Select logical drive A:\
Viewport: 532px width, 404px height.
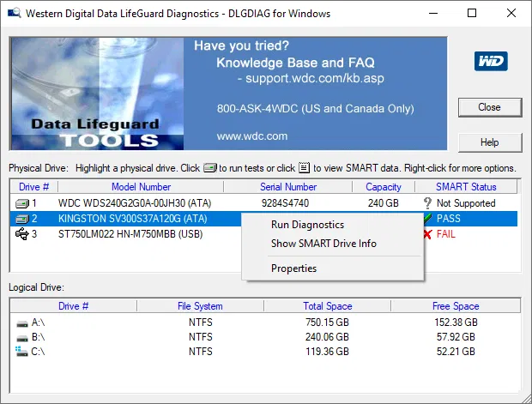click(38, 323)
